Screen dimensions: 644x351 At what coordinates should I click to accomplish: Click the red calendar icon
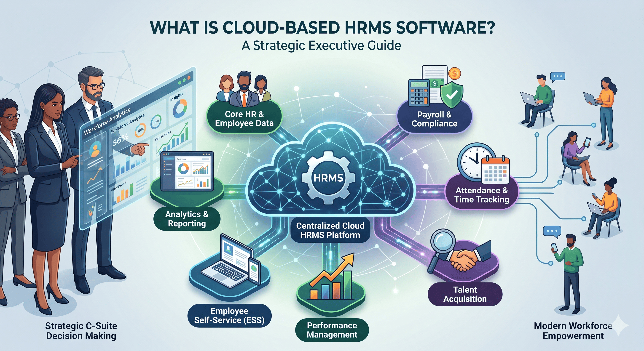(x=495, y=170)
